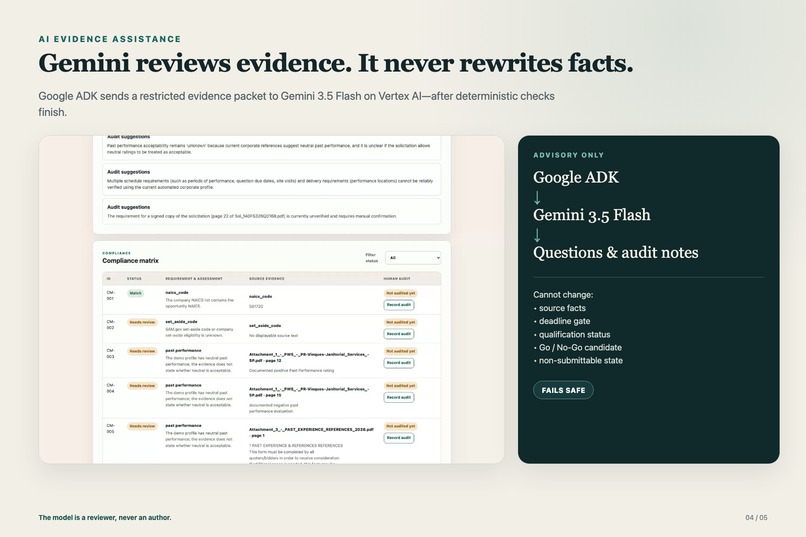
Task: Click the 'deadline gate' bullet
Action: (x=564, y=321)
